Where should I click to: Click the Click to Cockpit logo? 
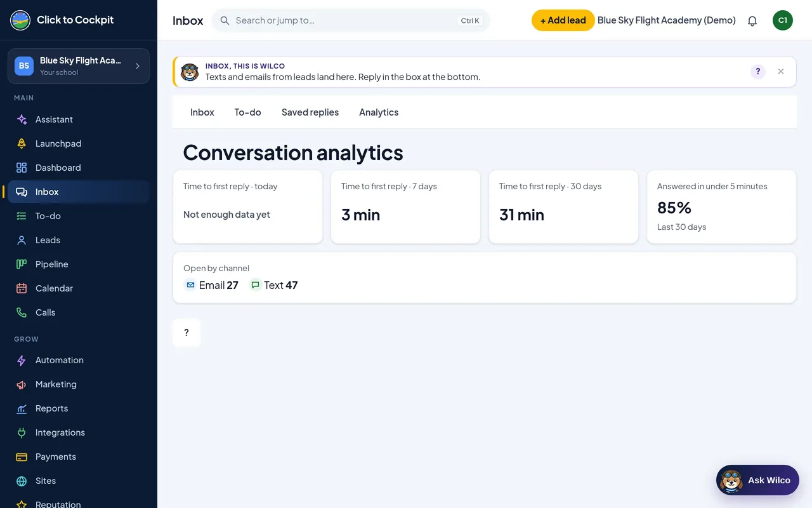20,20
